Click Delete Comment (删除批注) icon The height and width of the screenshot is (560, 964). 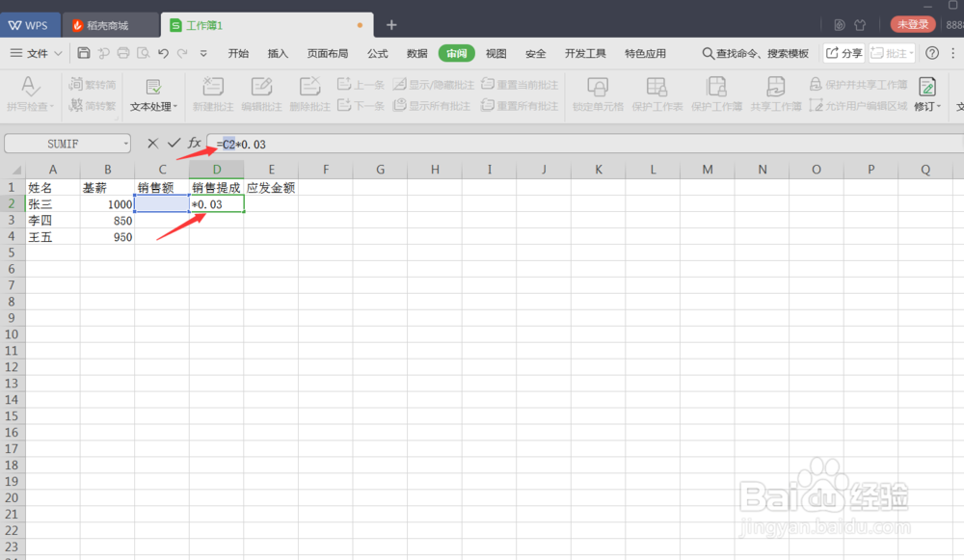pos(309,93)
